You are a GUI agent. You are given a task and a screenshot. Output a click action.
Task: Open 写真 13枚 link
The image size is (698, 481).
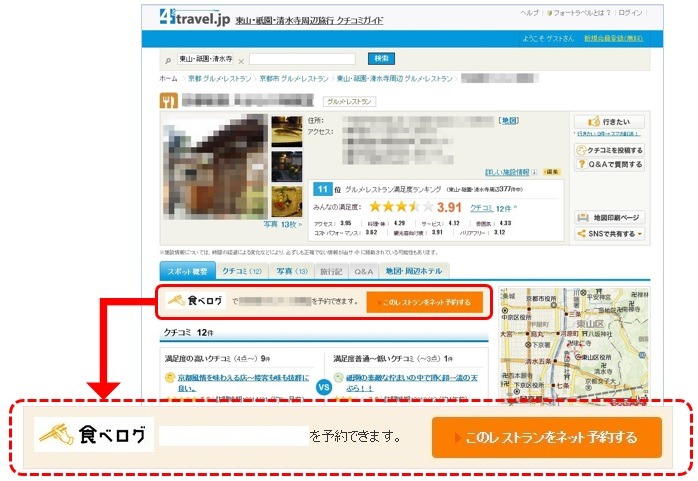click(282, 224)
